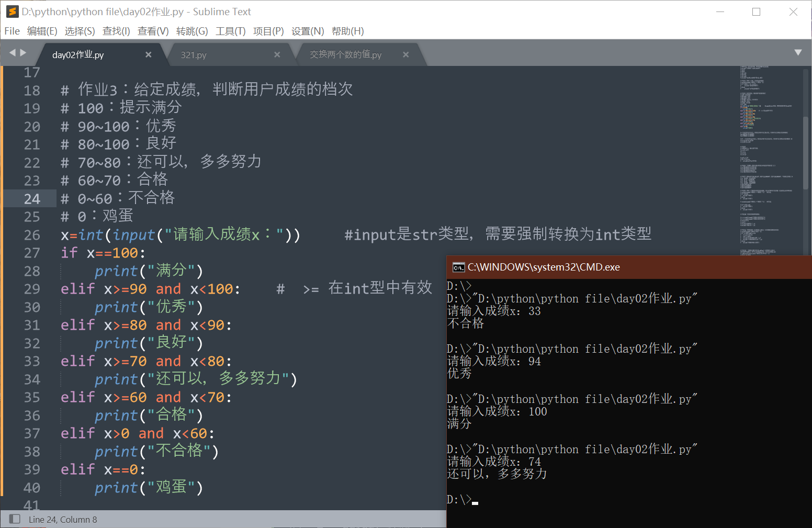Click the Line 24, Column 8 status text
The image size is (812, 528).
coord(63,519)
